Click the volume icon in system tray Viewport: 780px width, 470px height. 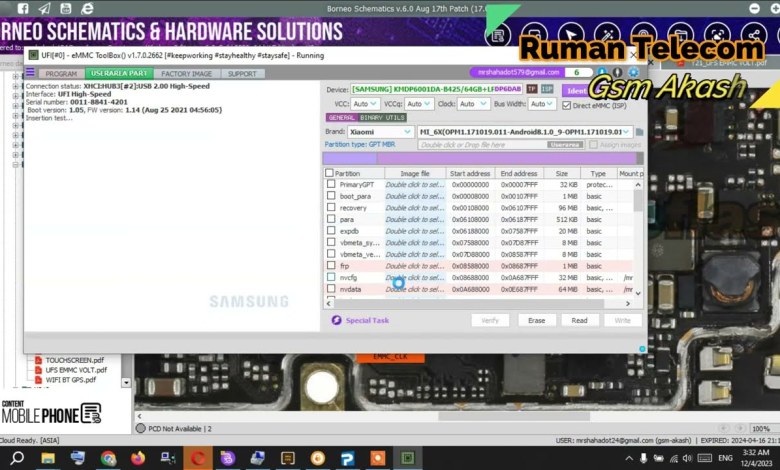tap(687, 458)
